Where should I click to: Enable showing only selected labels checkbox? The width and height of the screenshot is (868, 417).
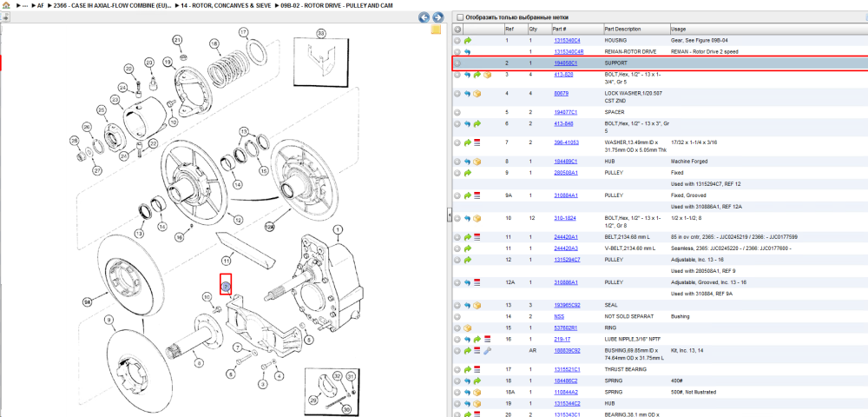[x=460, y=17]
